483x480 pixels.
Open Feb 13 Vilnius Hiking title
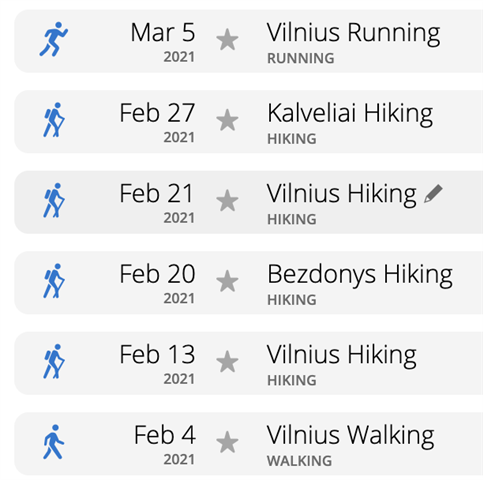(342, 356)
